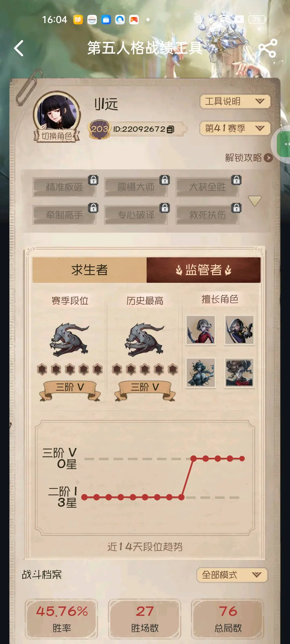
Task: Open the 全部模式 mode dropdown
Action: coord(232,575)
